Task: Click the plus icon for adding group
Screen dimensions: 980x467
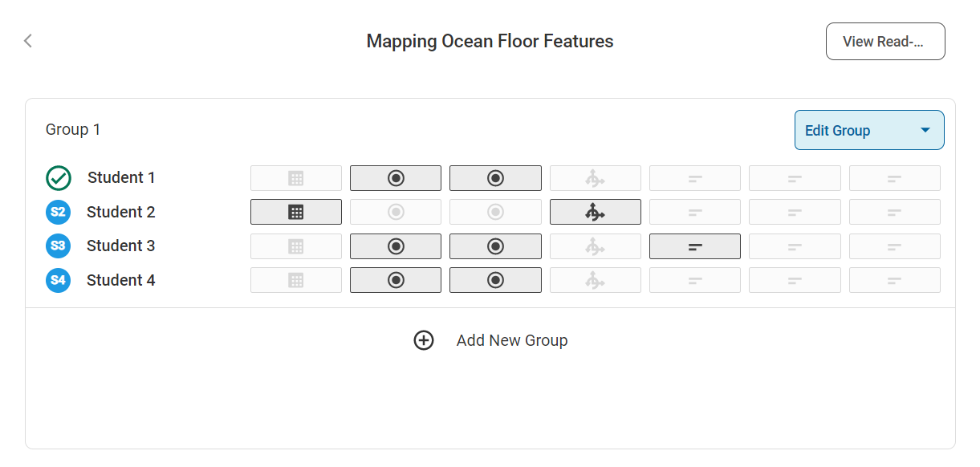Action: [424, 340]
